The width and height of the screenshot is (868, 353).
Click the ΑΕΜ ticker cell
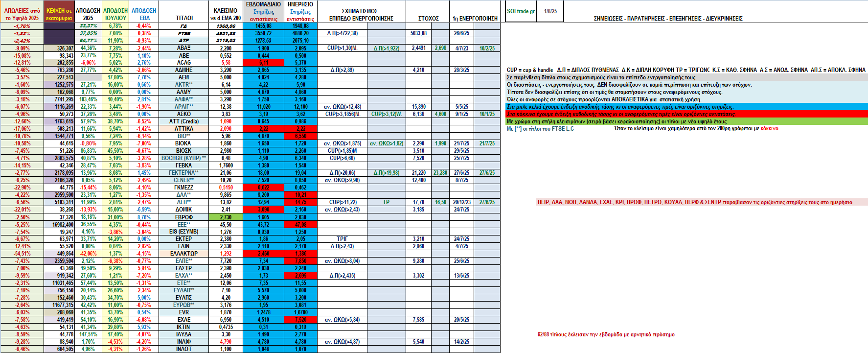coord(184,77)
